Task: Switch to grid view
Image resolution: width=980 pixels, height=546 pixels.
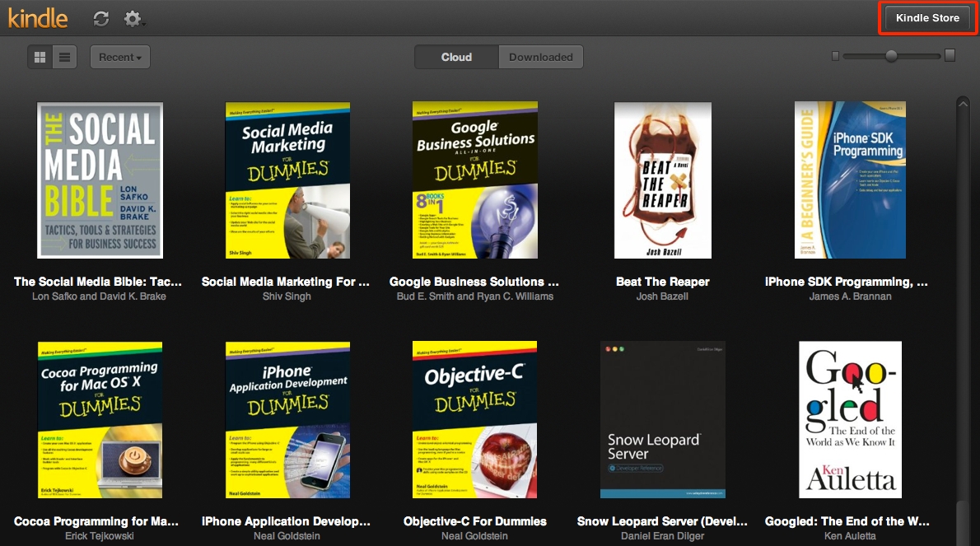Action: [40, 57]
